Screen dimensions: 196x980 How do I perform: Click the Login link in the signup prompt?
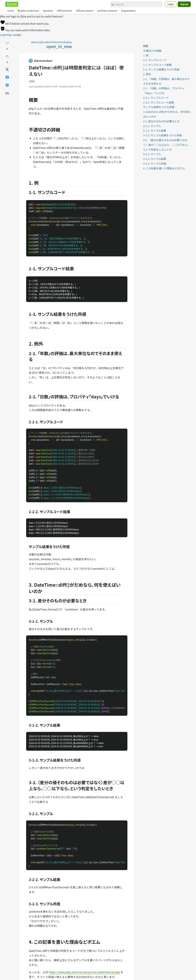pyautogui.click(x=3, y=35)
